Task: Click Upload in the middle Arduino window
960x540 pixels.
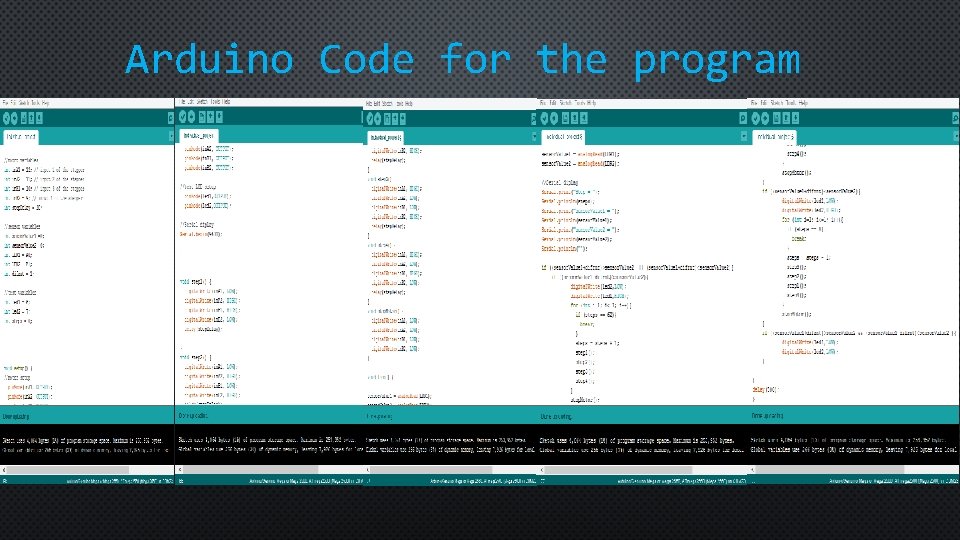Action: pyautogui.click(x=378, y=119)
